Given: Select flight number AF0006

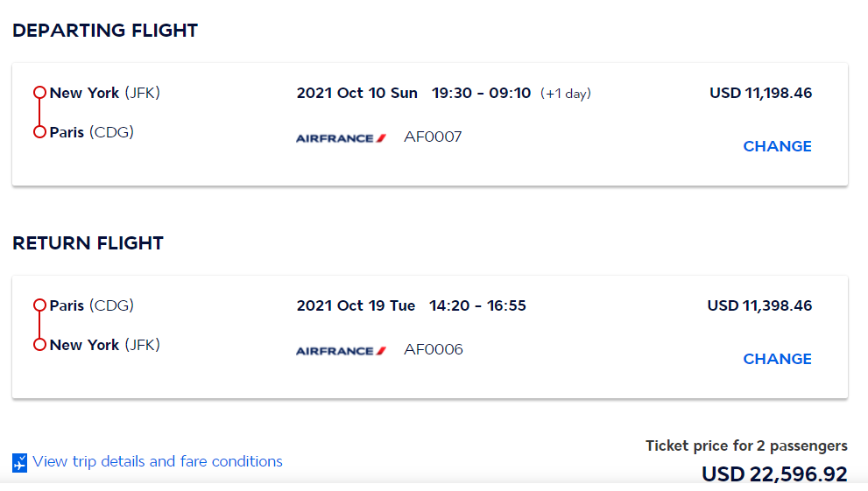Looking at the screenshot, I should (x=433, y=349).
